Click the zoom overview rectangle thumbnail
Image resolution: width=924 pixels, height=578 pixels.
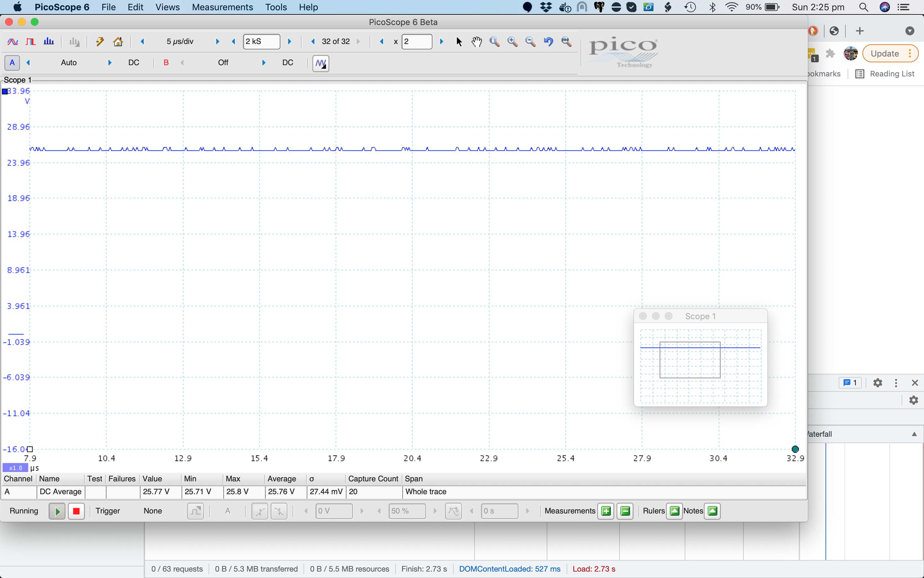click(x=689, y=360)
